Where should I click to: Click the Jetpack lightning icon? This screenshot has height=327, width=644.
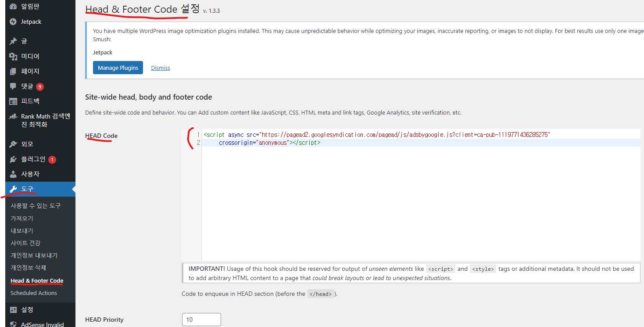pos(13,22)
